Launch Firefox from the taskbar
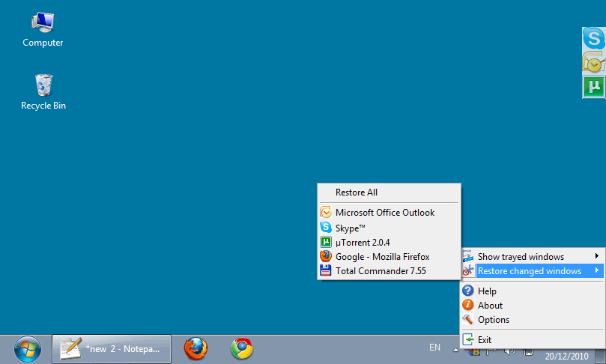 (x=196, y=348)
